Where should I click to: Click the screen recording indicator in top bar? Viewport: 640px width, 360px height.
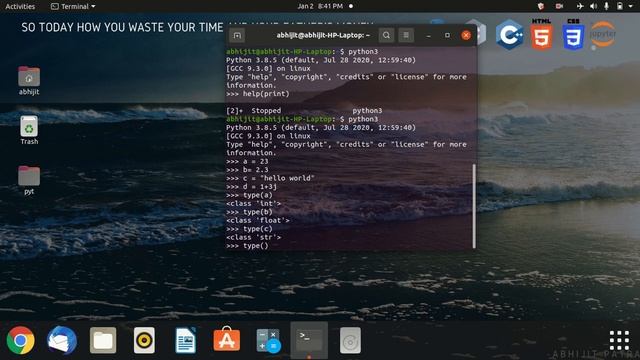tap(560, 6)
